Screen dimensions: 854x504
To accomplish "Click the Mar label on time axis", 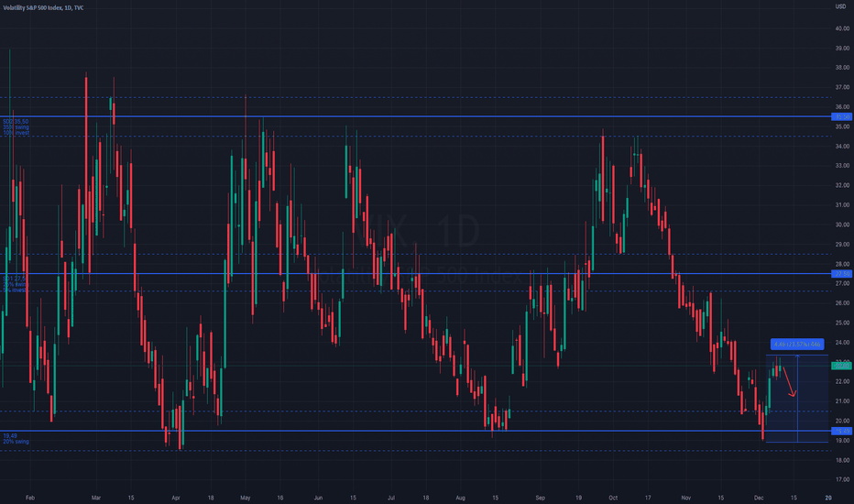I will [x=96, y=498].
